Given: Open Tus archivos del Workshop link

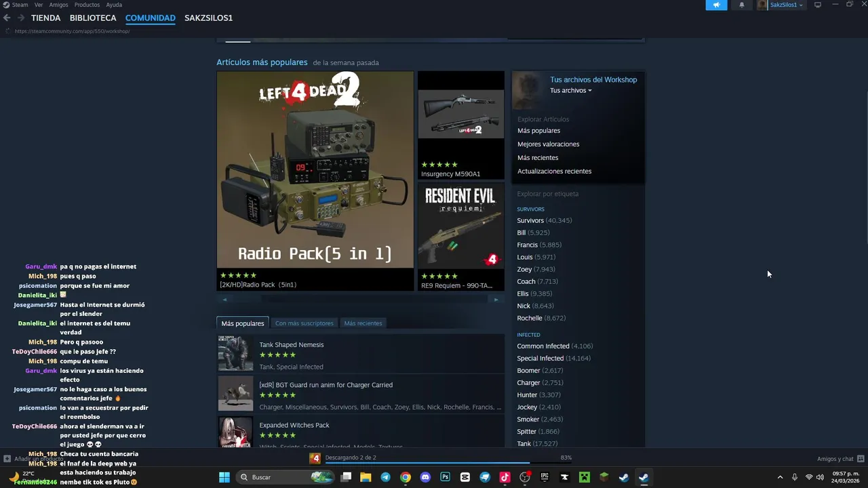Looking at the screenshot, I should (593, 79).
